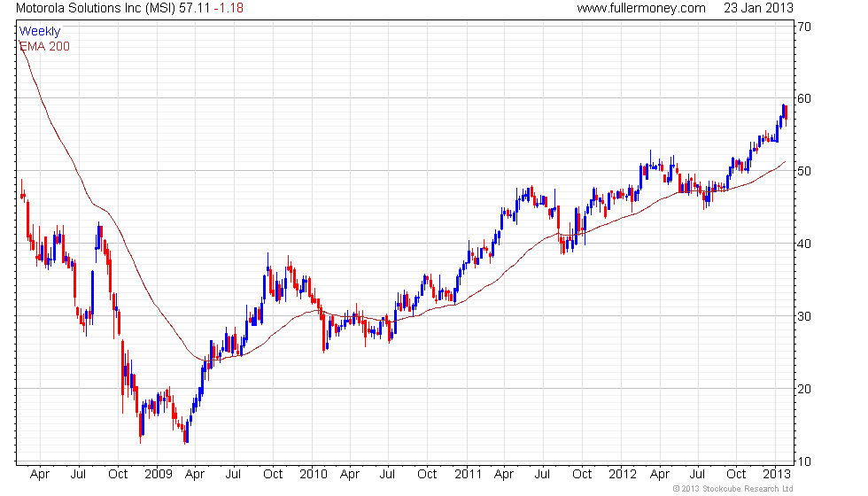Click the 'Oct' label just before 2009
The height and width of the screenshot is (496, 868).
[118, 475]
